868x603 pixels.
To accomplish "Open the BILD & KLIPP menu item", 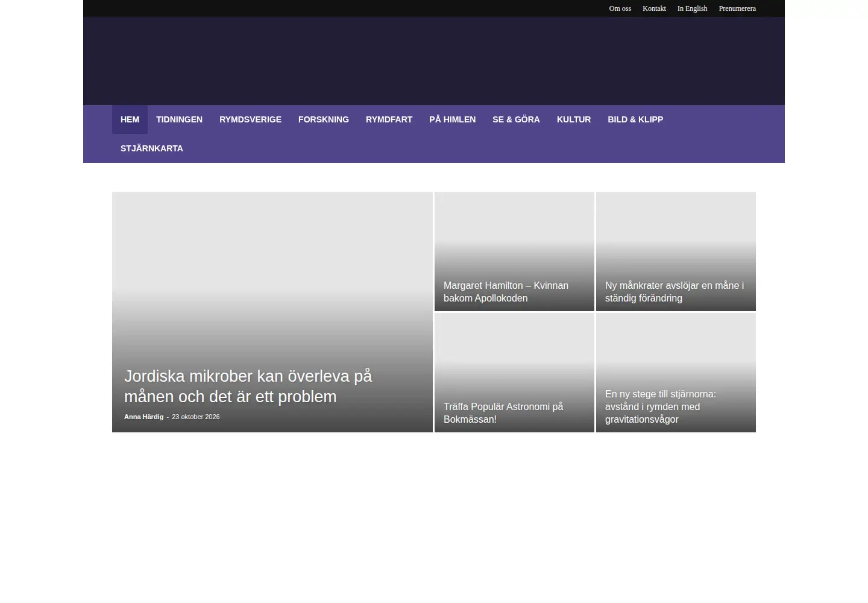I will (x=635, y=119).
